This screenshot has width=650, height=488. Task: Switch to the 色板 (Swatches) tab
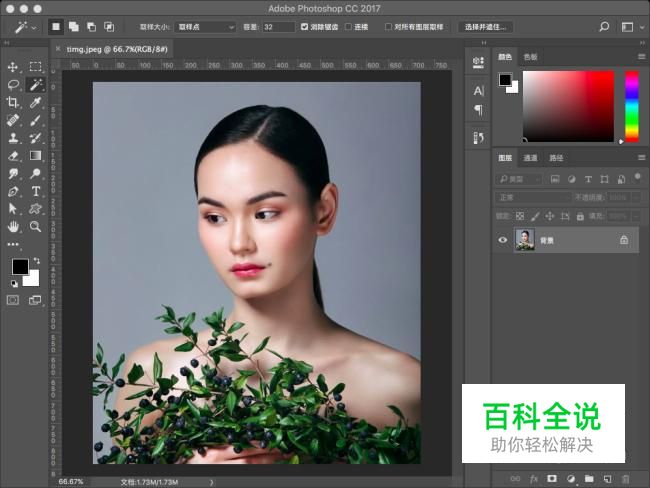(x=530, y=58)
